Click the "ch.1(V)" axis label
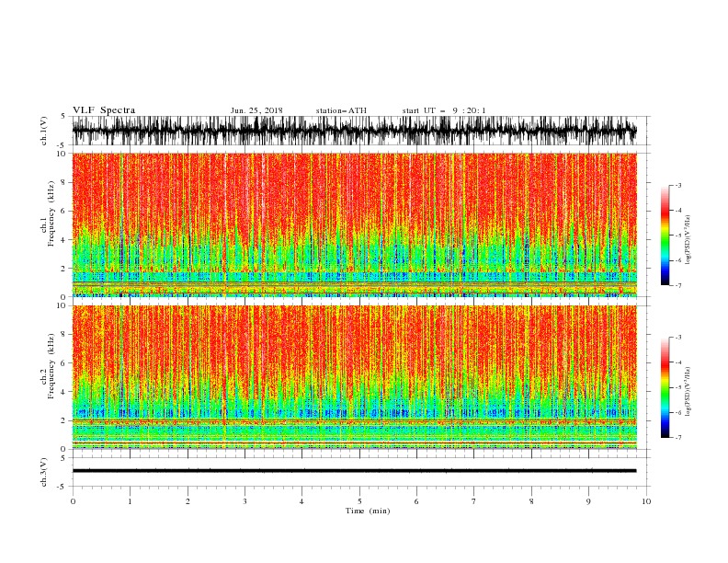 [x=44, y=131]
